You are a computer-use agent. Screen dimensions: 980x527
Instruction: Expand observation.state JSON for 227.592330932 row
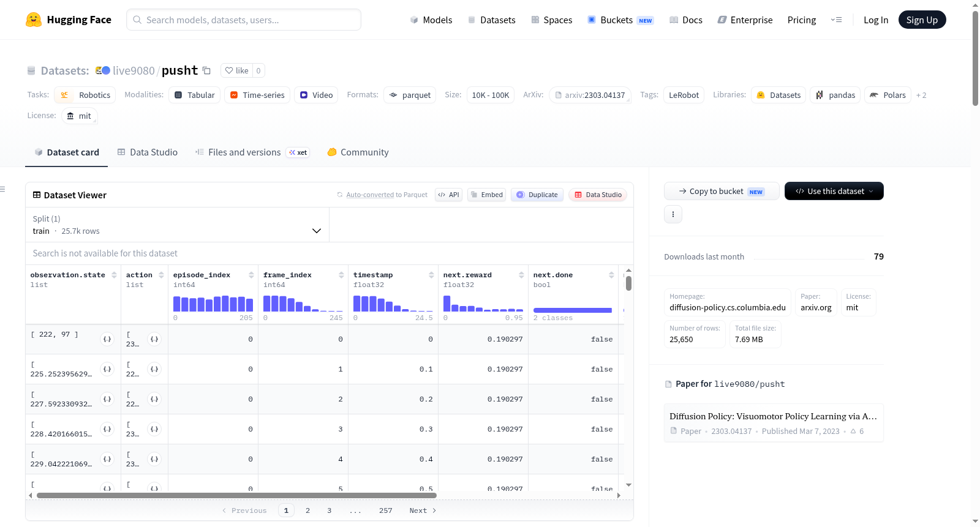click(107, 399)
